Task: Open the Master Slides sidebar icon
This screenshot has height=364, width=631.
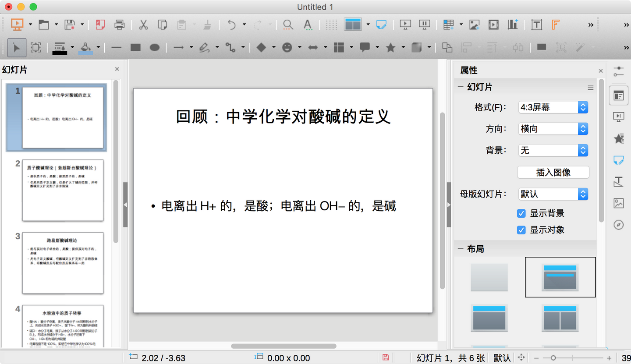Action: [x=619, y=160]
